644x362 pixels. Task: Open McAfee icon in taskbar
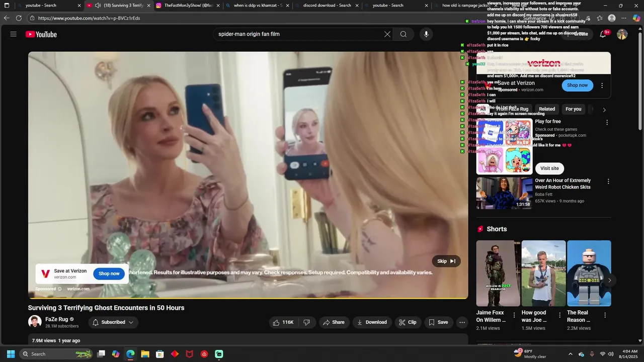[x=190, y=354]
